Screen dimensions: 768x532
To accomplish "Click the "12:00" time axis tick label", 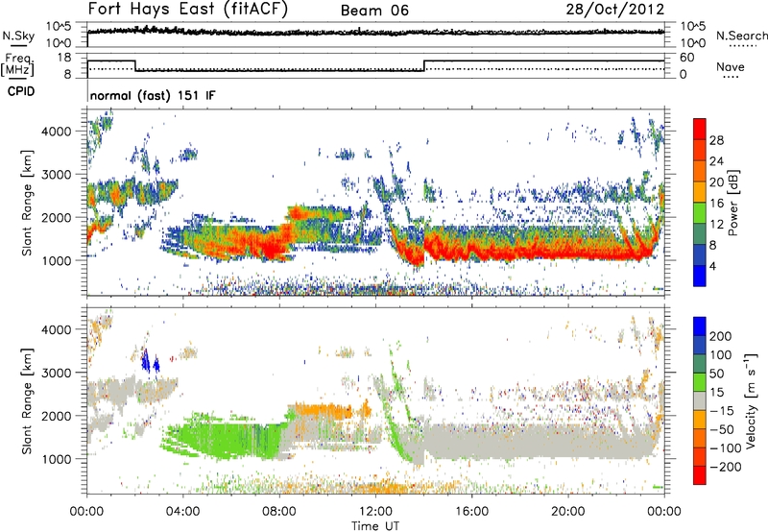I will point(375,512).
